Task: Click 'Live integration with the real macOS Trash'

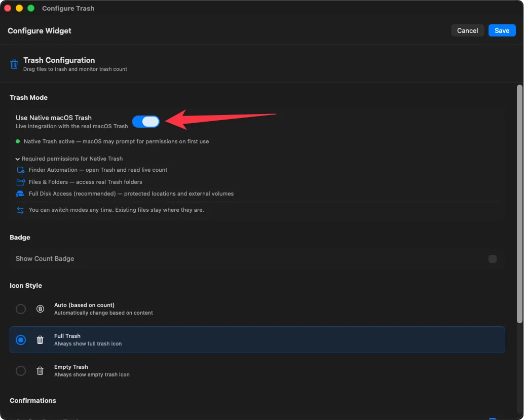Action: tap(72, 126)
